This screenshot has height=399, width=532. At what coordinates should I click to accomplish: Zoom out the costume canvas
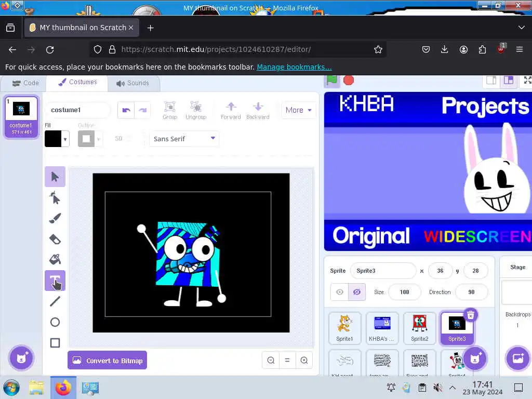(271, 361)
